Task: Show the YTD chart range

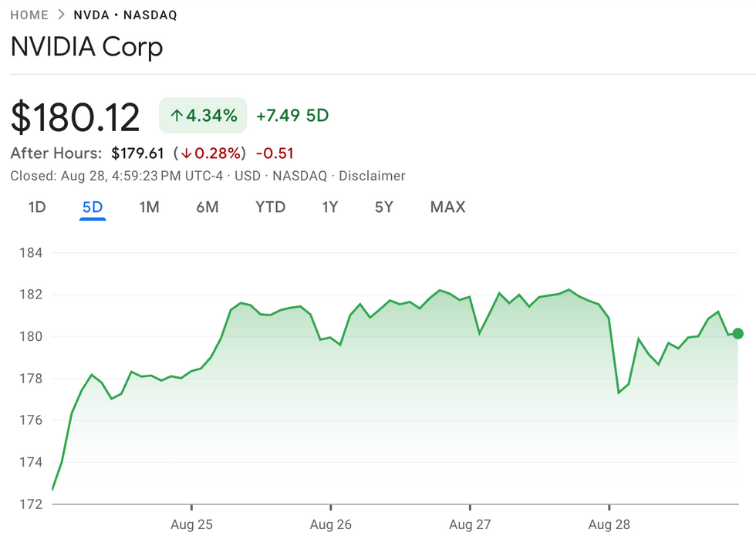Action: [270, 207]
